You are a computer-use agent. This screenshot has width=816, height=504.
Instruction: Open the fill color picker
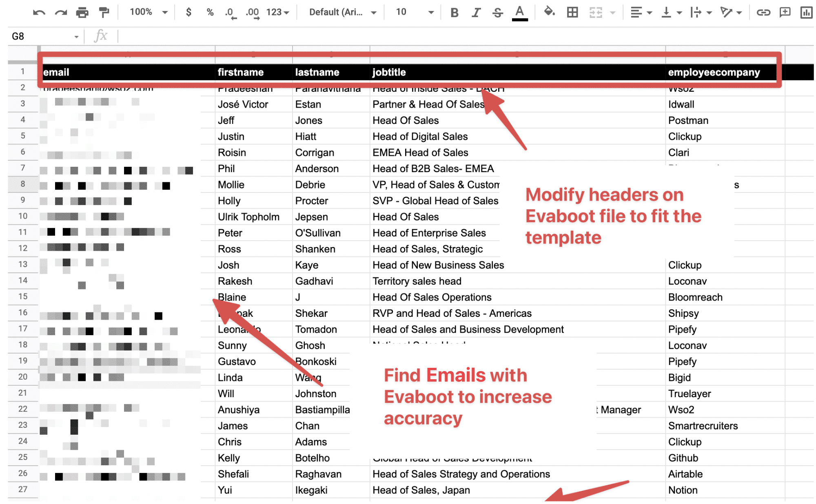550,12
